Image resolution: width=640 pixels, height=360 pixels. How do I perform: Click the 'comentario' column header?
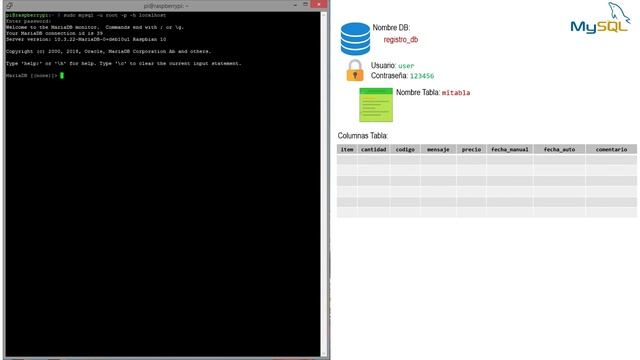[x=611, y=149]
